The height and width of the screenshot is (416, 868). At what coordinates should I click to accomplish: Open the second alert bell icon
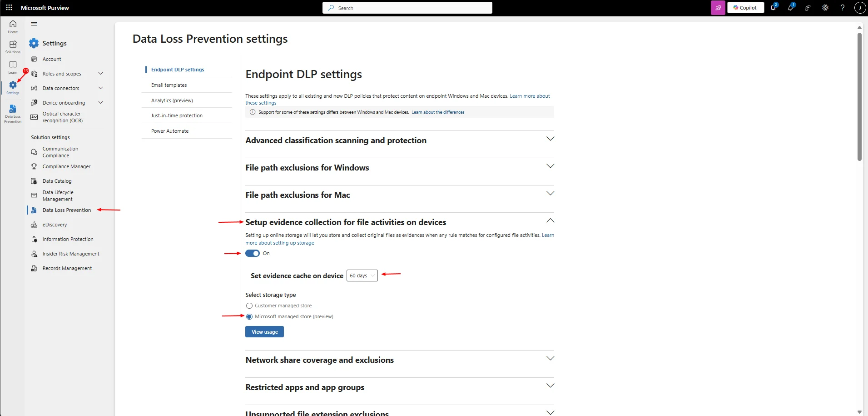[x=790, y=8]
